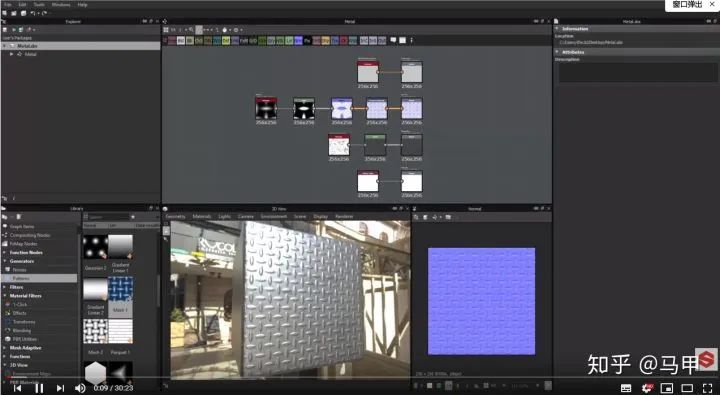Screen dimensions: 720x395
Task: Click the white frame icon in graph toolbar
Action: [403, 40]
